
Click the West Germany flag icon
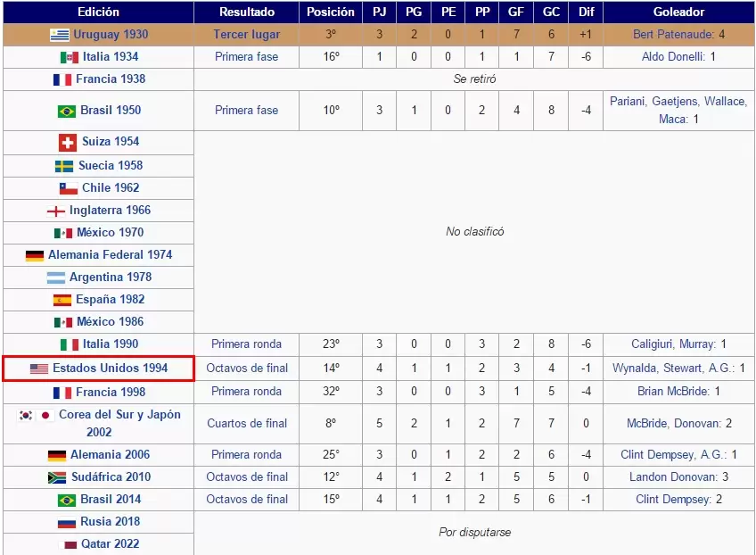[35, 255]
